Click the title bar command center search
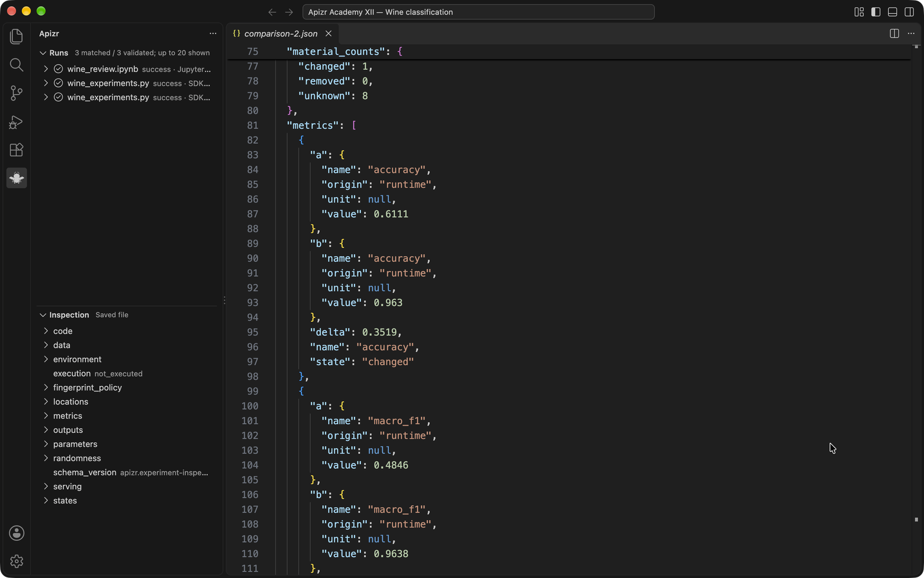The width and height of the screenshot is (924, 578). 478,12
